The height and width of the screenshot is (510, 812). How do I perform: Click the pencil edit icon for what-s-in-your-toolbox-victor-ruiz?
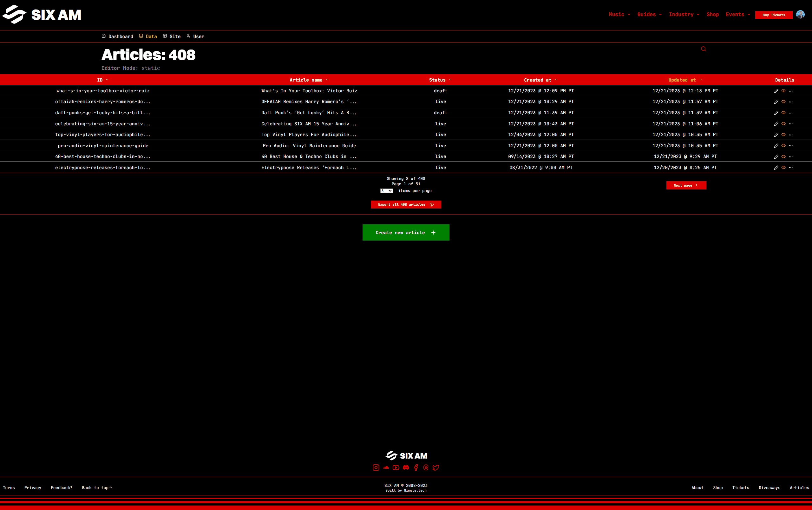776,91
